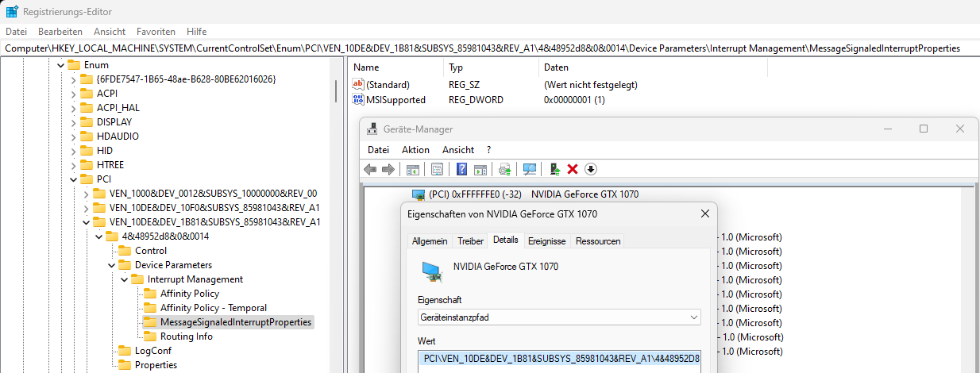Image resolution: width=980 pixels, height=373 pixels.
Task: Click Daten column header
Action: [653, 68]
